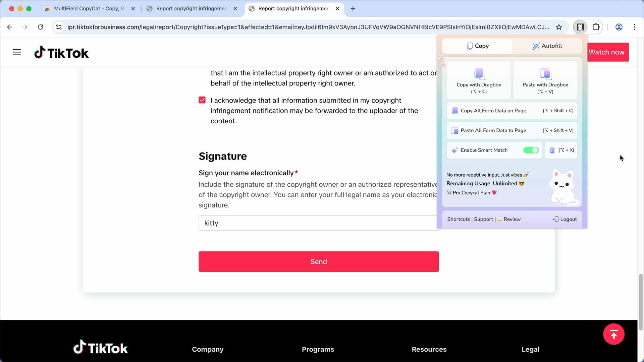Image resolution: width=644 pixels, height=362 pixels.
Task: Click the floating scroll-to-top arrow button
Action: (x=614, y=334)
